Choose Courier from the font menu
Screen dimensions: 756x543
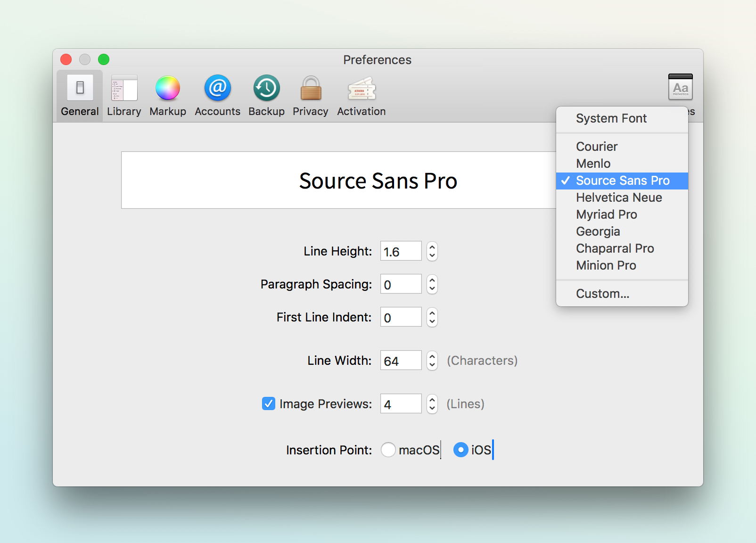622,147
